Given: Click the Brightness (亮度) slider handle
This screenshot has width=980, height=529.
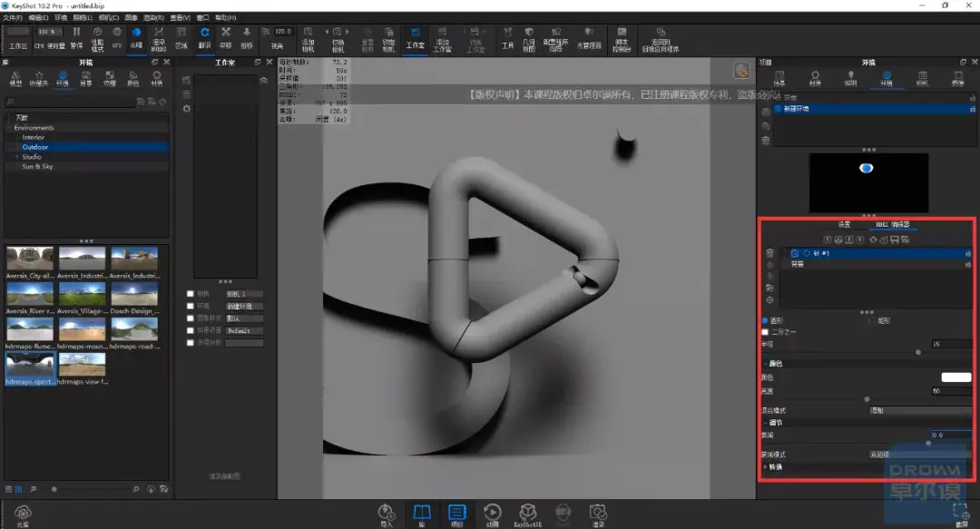Looking at the screenshot, I should click(x=867, y=399).
